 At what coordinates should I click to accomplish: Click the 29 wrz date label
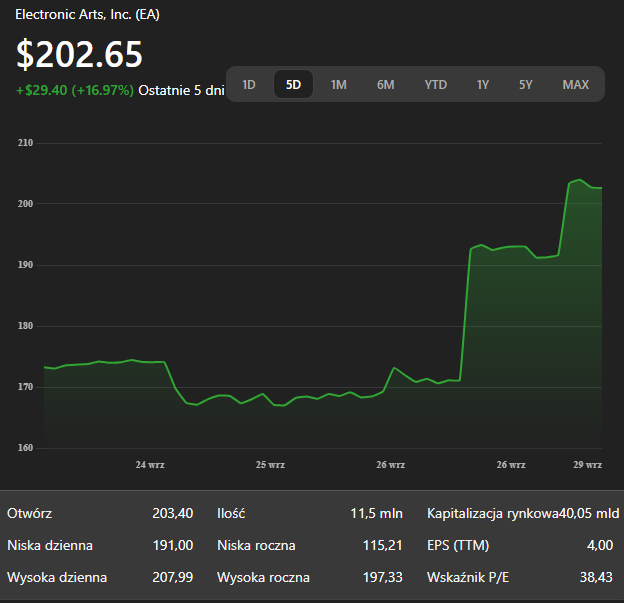click(587, 464)
